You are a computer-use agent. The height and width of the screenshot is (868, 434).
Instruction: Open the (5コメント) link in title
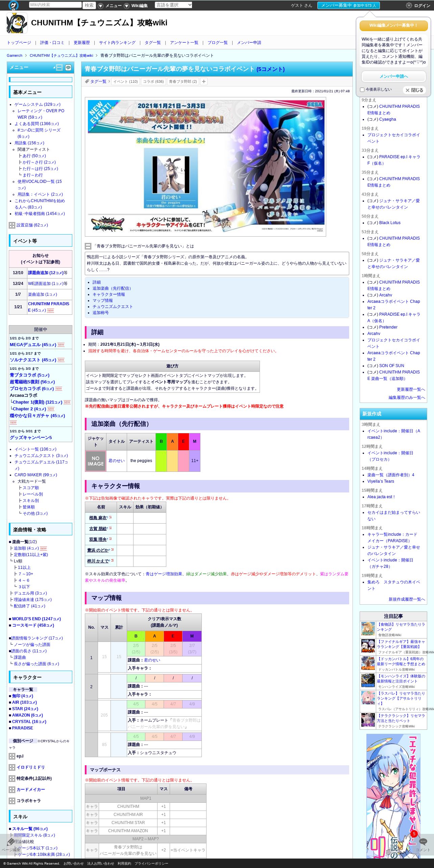coord(270,69)
